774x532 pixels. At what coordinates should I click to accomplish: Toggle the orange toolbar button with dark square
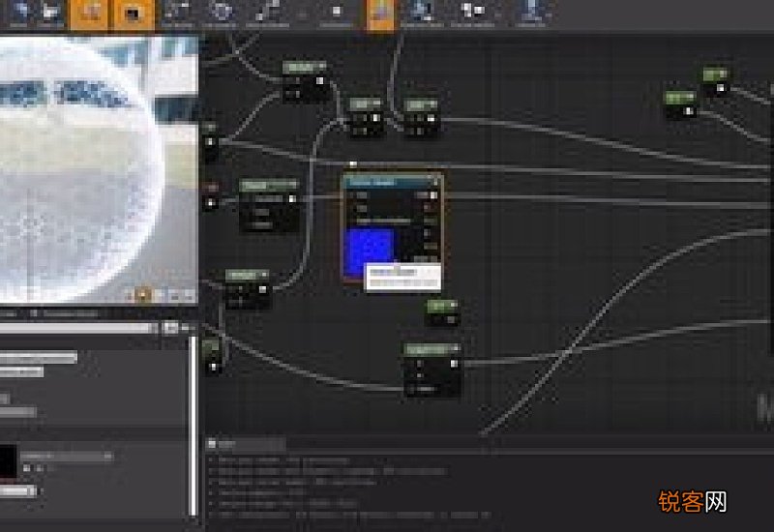click(134, 14)
